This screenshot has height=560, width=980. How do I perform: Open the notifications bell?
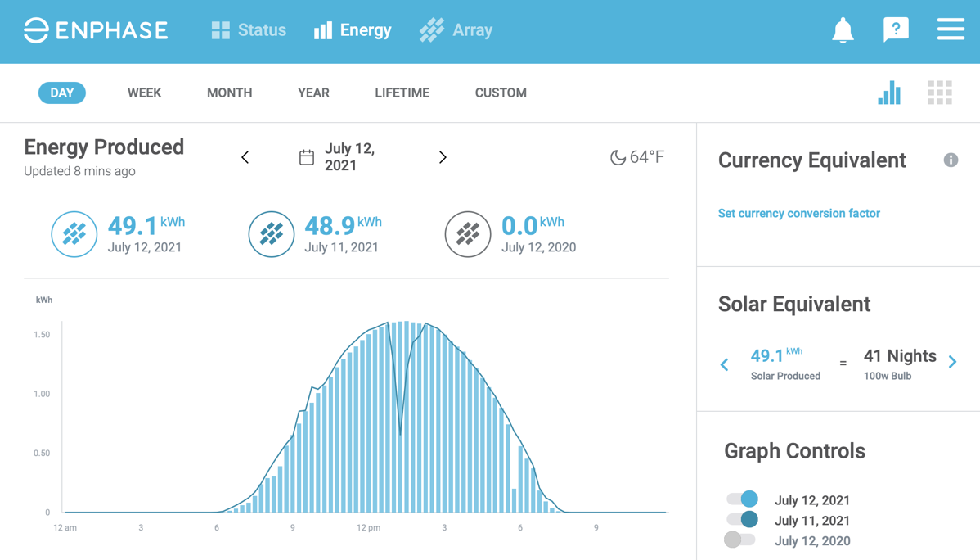click(843, 30)
